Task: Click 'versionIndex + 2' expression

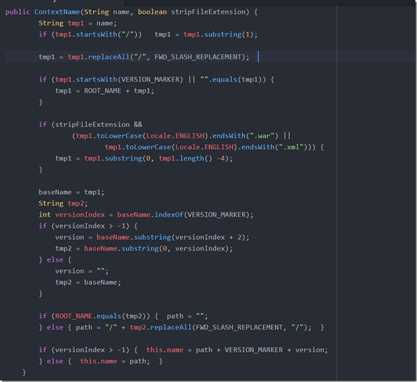Action: [x=208, y=237]
